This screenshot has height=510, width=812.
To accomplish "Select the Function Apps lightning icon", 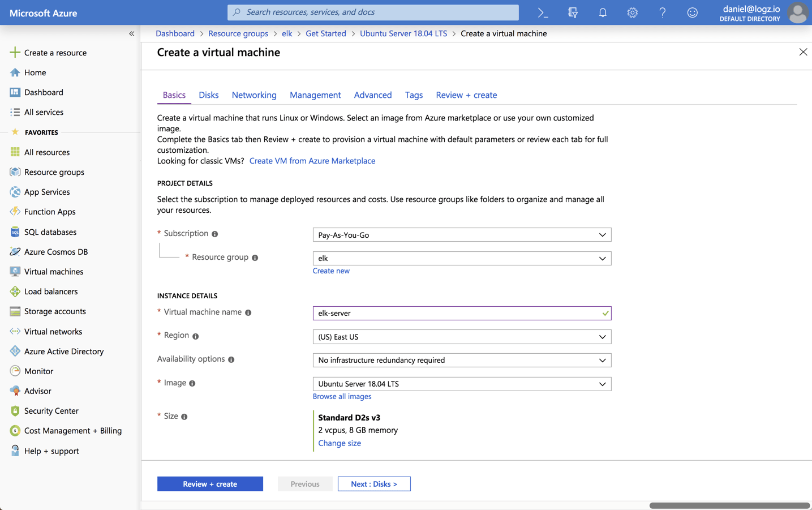I will pyautogui.click(x=15, y=212).
